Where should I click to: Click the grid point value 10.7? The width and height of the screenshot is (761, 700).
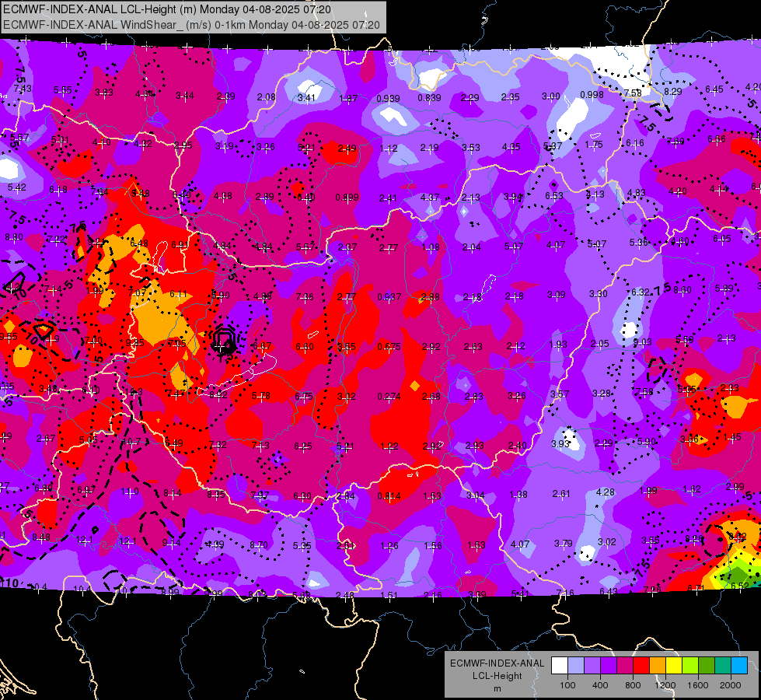coord(132,442)
